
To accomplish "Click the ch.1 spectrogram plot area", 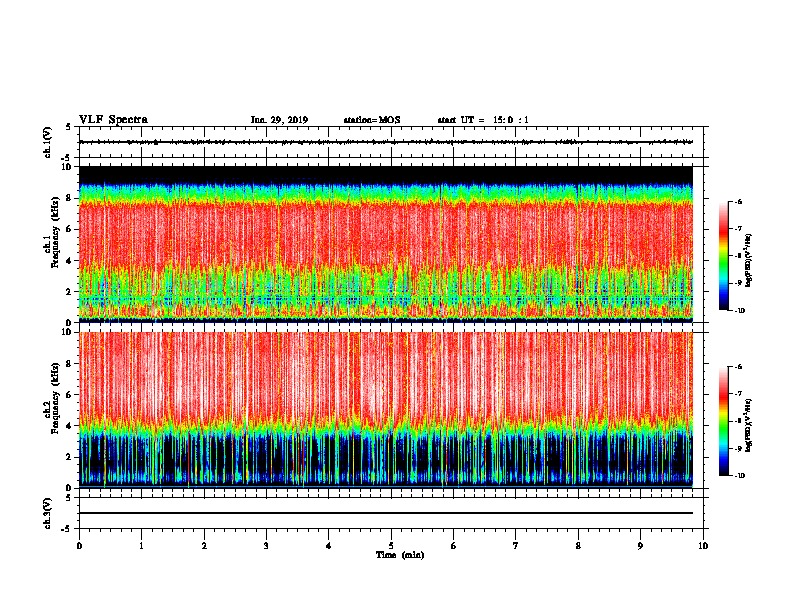I will click(x=386, y=244).
